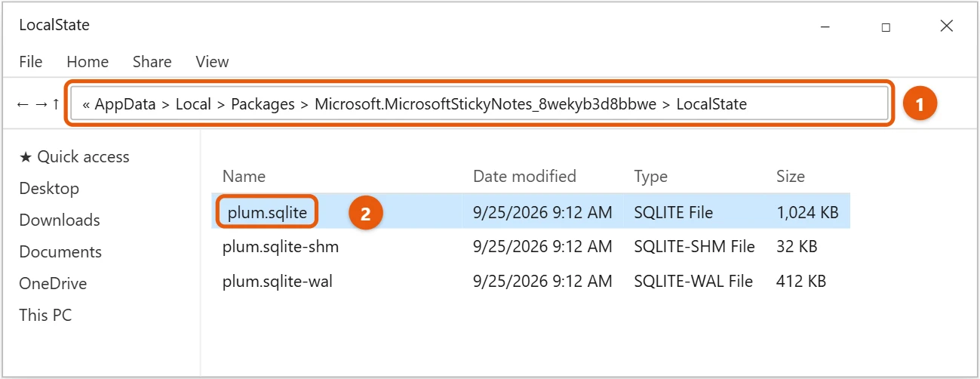Click inside the address bar path field
The height and width of the screenshot is (379, 980).
[x=480, y=103]
